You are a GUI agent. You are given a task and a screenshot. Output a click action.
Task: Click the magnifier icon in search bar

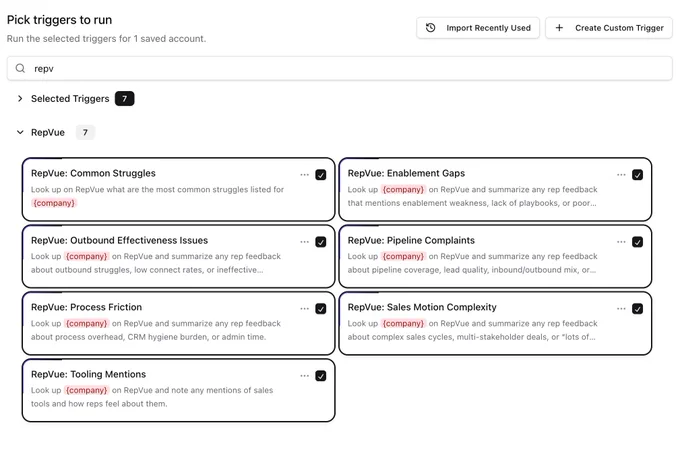tap(20, 68)
